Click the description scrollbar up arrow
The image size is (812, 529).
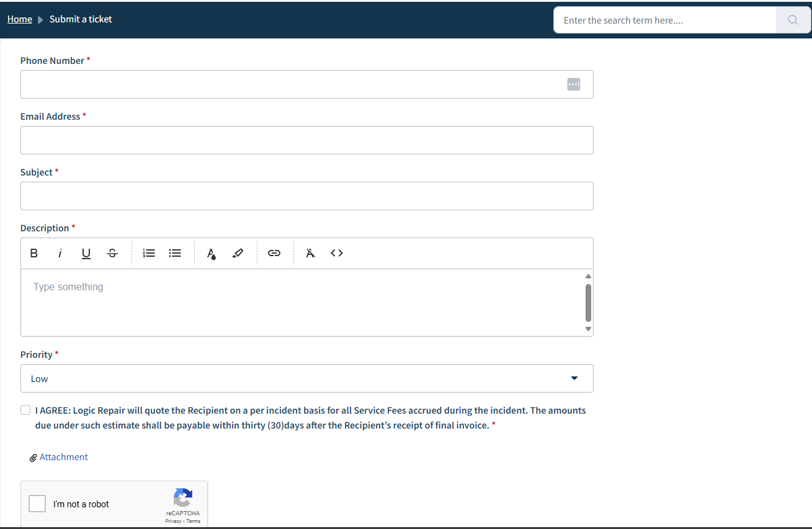588,276
